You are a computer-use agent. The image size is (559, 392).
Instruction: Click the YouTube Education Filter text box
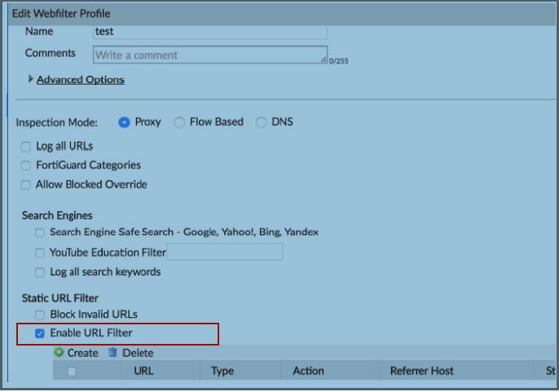click(x=225, y=252)
